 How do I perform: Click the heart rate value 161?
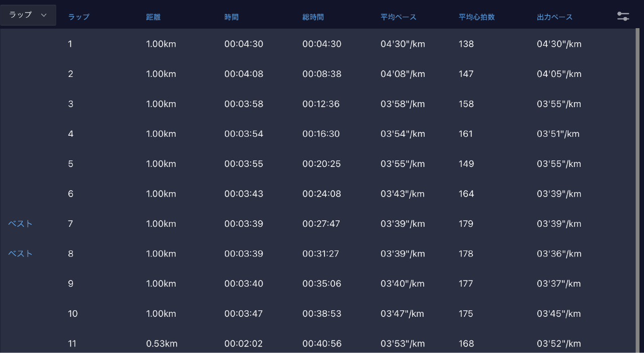[466, 134]
